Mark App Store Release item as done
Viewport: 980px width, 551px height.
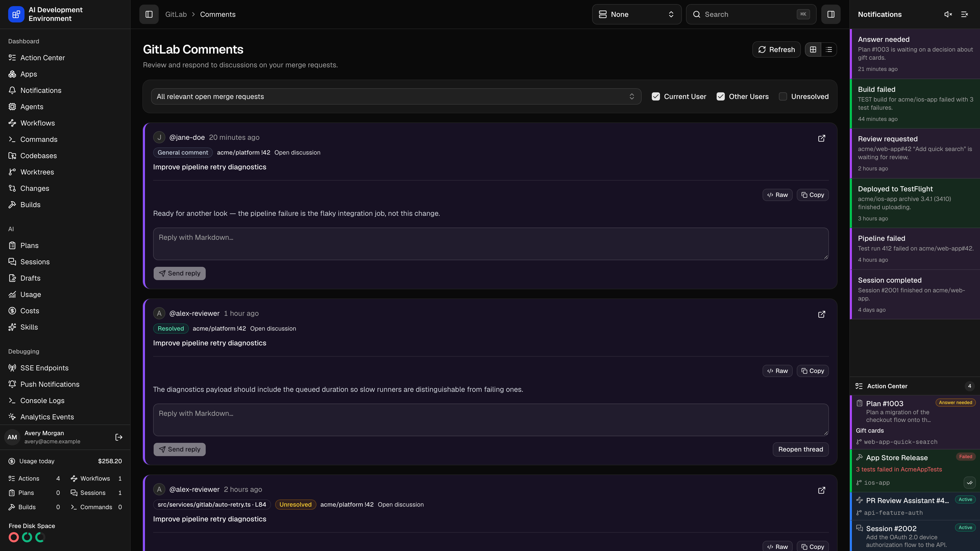point(969,483)
